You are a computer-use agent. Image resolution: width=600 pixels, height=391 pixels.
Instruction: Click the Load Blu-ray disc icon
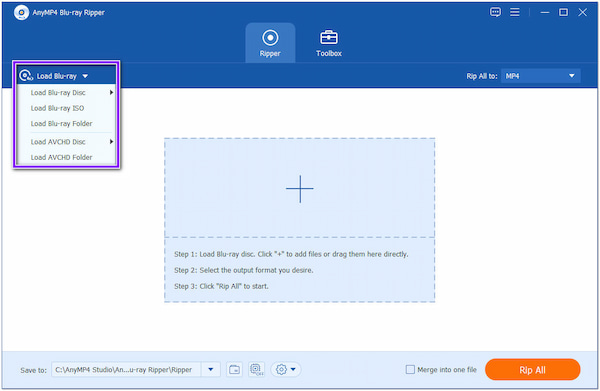coord(26,76)
